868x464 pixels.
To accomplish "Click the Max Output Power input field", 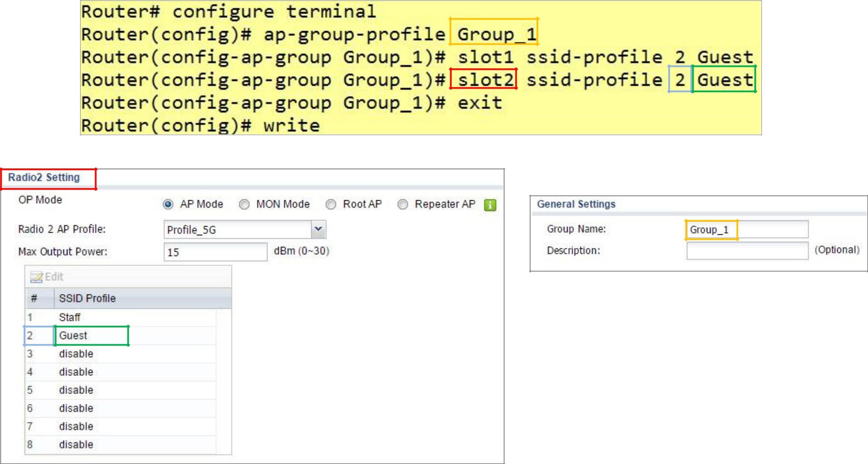I will tap(215, 252).
